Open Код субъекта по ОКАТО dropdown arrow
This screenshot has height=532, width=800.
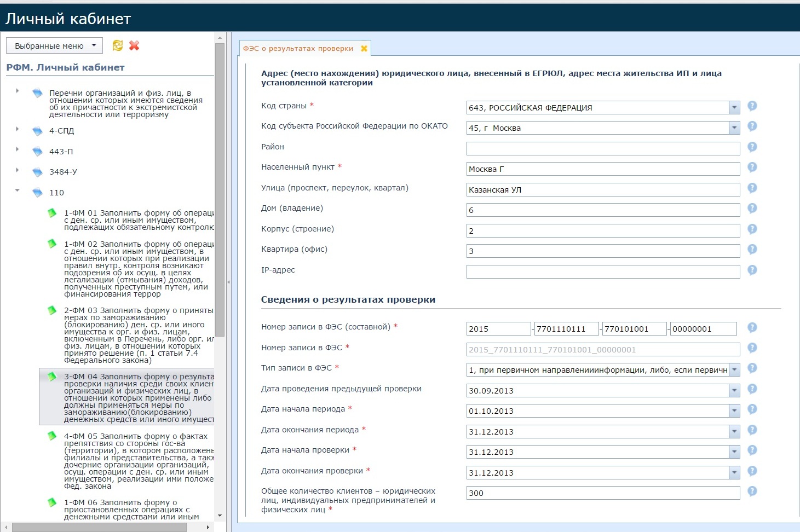734,128
